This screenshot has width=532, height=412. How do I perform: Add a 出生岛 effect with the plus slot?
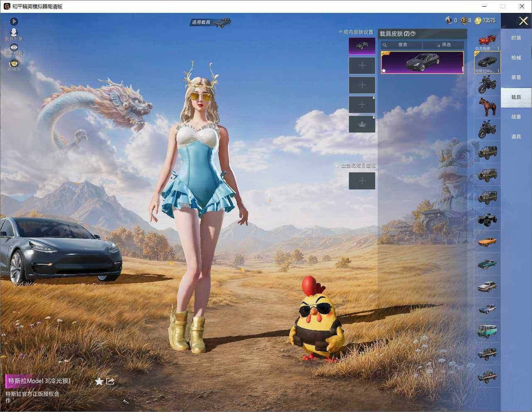(x=362, y=181)
